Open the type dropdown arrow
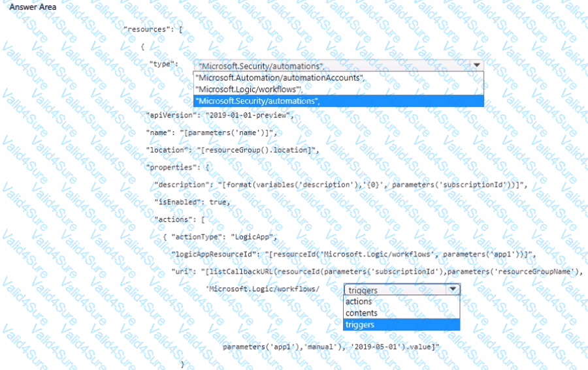This screenshot has height=370, width=588. [x=476, y=65]
